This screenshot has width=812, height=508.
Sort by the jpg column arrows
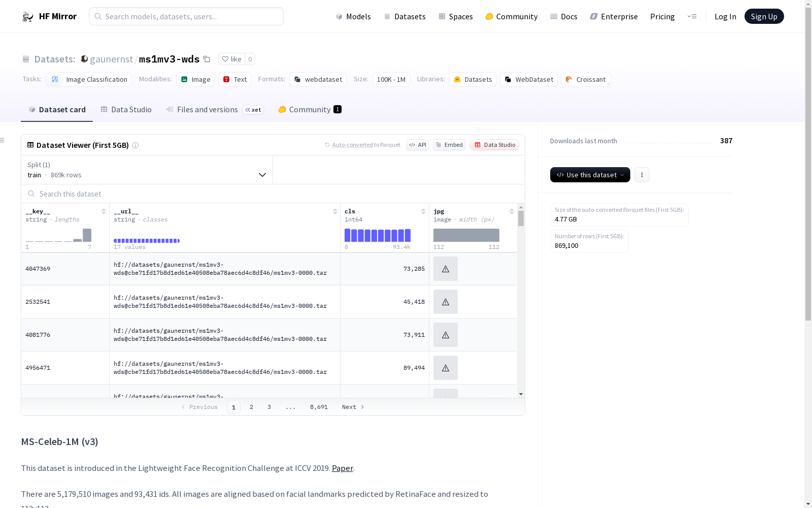click(512, 211)
